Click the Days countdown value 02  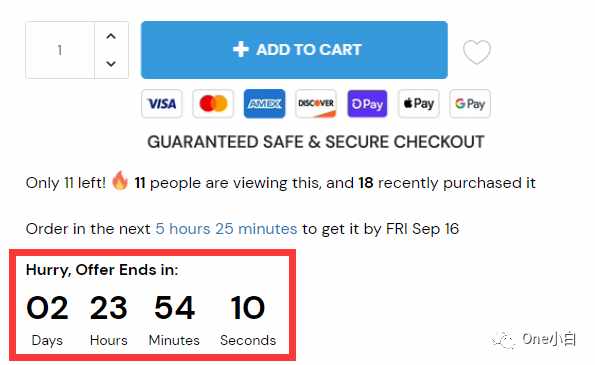click(47, 308)
